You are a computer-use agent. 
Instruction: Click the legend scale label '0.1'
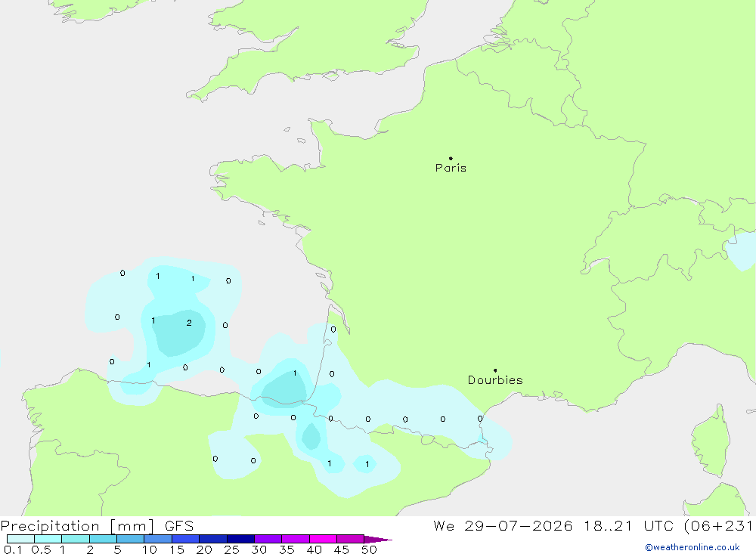(13, 549)
